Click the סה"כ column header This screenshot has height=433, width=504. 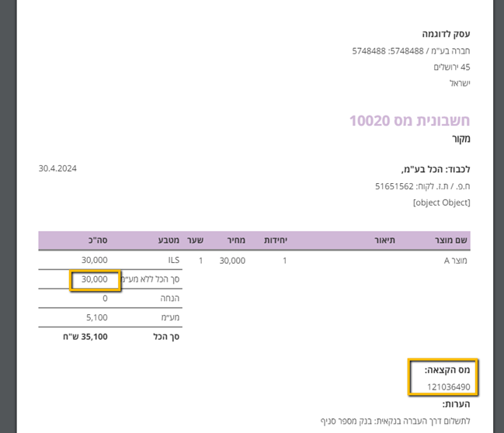98,241
